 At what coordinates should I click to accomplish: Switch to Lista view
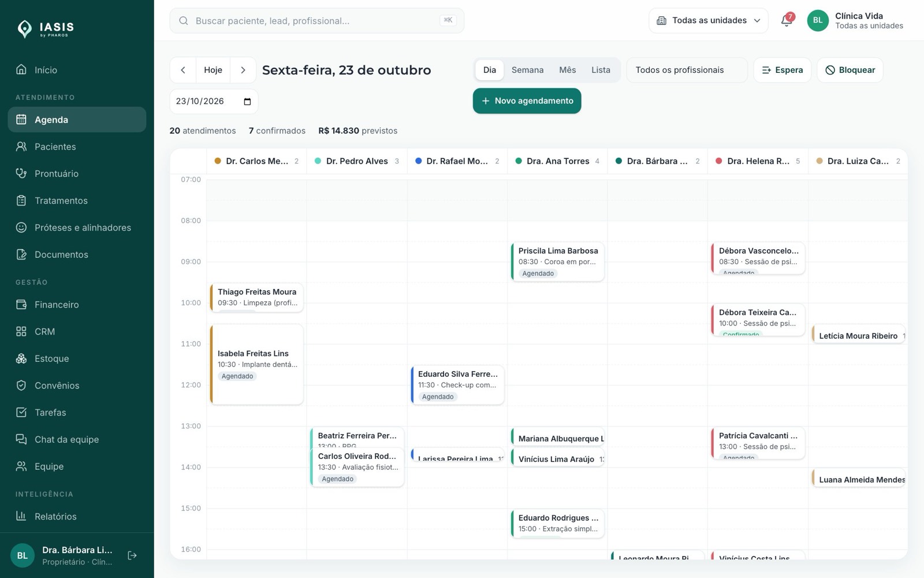pos(601,70)
